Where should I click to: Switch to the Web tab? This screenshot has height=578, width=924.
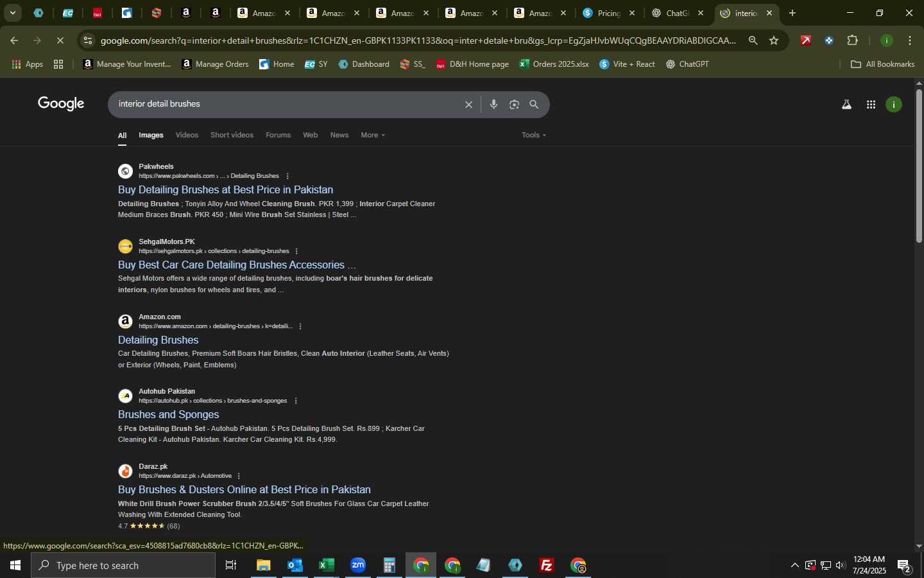tap(311, 135)
